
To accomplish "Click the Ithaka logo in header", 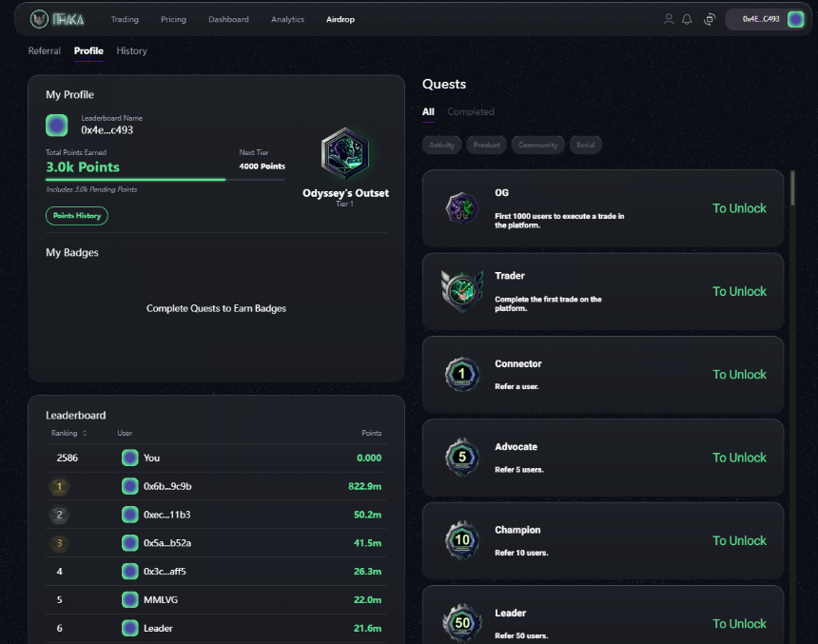I will point(57,19).
